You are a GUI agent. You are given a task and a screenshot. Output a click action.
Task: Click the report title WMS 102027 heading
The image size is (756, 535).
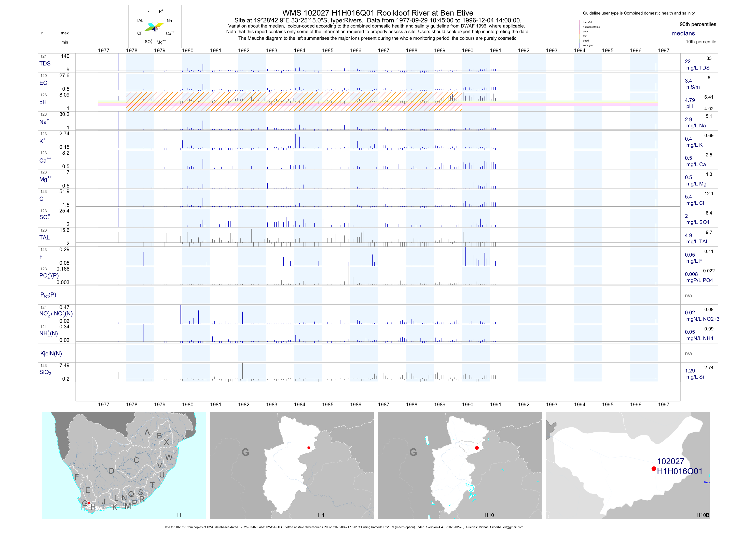(x=378, y=13)
